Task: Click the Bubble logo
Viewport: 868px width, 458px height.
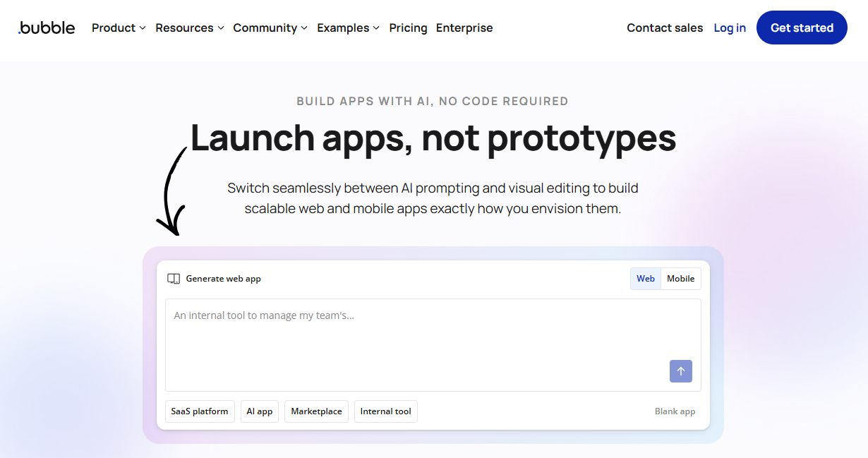Action: pyautogui.click(x=45, y=28)
